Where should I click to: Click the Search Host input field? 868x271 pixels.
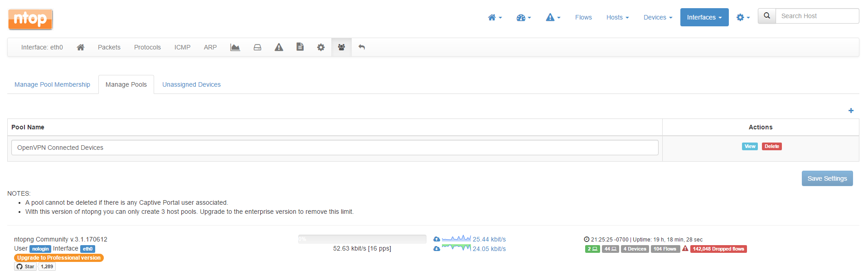coord(817,16)
